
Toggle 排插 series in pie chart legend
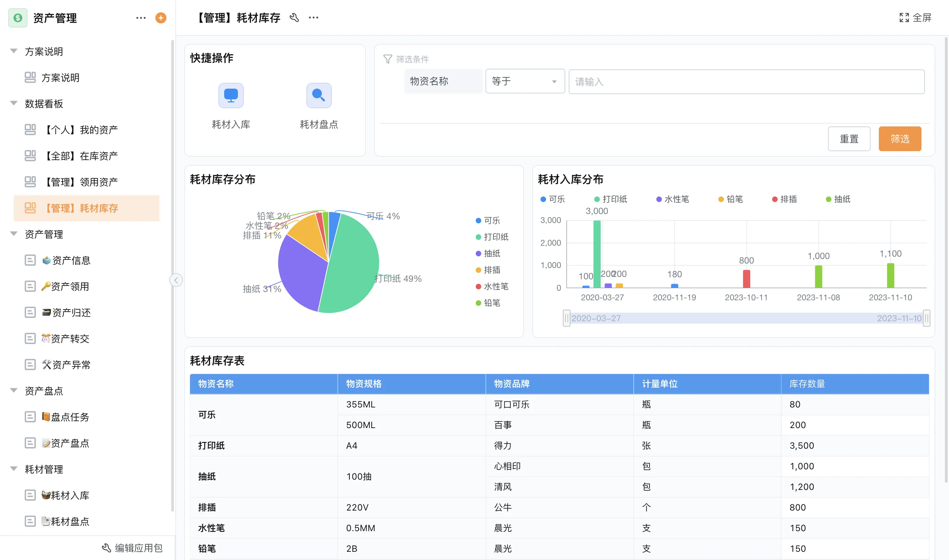(x=488, y=270)
